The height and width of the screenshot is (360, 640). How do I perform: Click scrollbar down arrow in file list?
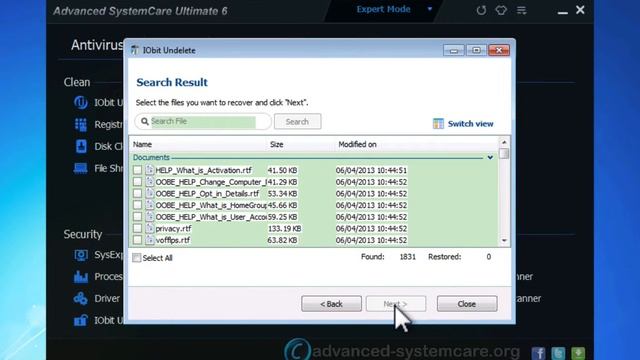504,241
